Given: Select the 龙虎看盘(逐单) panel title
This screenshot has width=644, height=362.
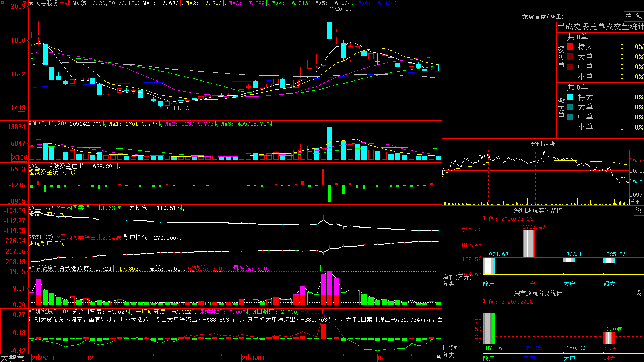Looking at the screenshot, I should (543, 16).
